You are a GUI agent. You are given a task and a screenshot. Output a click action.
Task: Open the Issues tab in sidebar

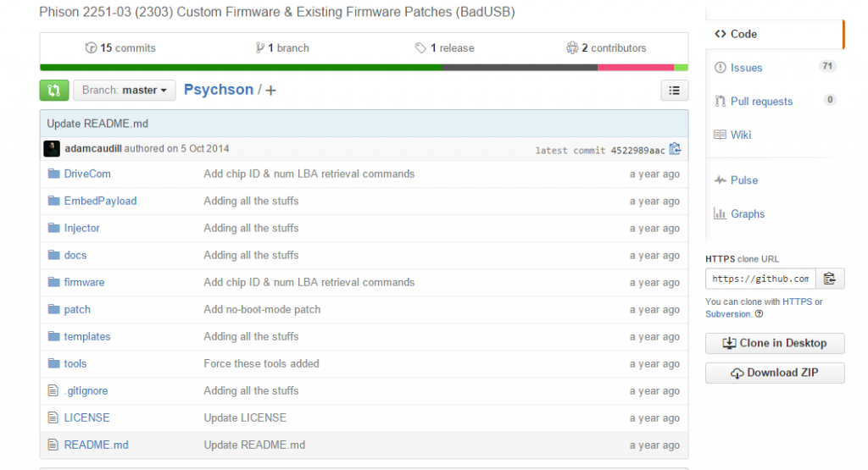tap(746, 68)
